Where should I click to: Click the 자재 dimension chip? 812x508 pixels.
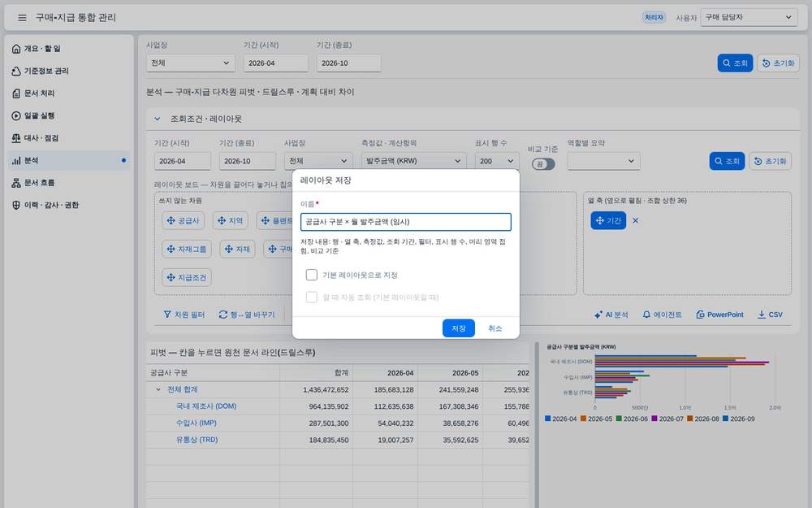(237, 249)
